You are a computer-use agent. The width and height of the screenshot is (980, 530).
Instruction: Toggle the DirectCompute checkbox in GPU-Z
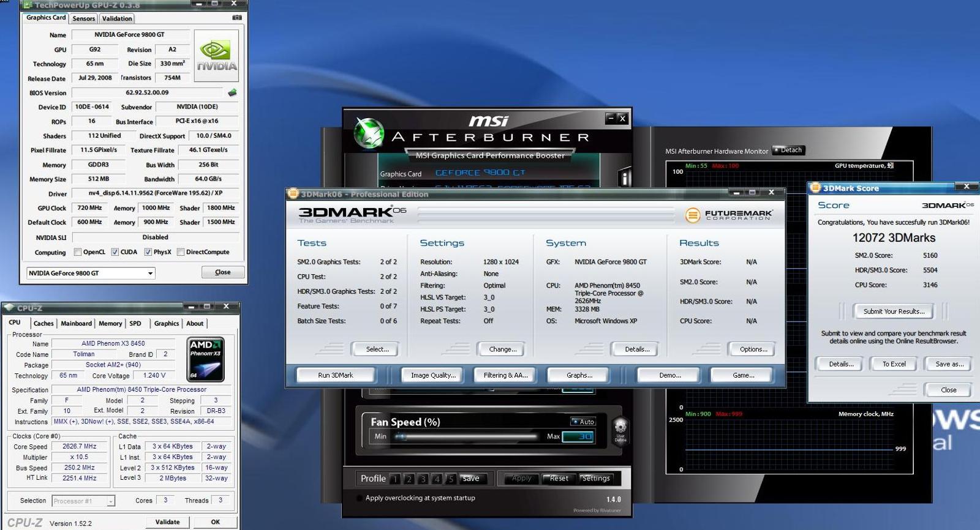pyautogui.click(x=181, y=252)
